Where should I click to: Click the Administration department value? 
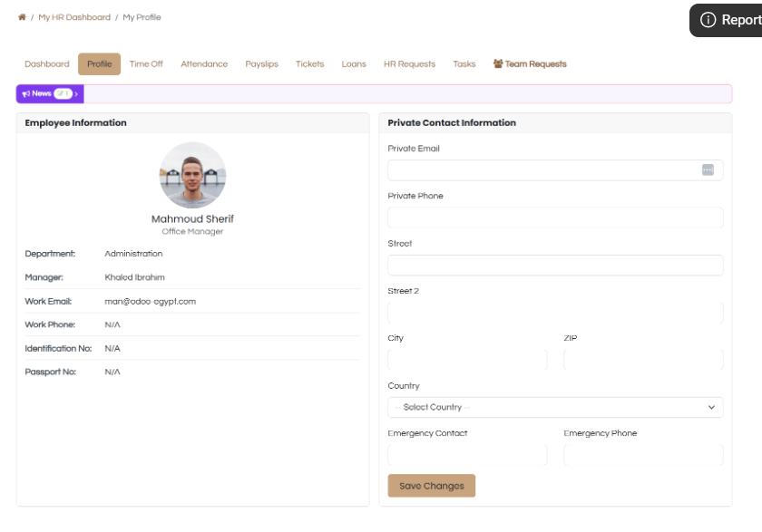click(133, 254)
